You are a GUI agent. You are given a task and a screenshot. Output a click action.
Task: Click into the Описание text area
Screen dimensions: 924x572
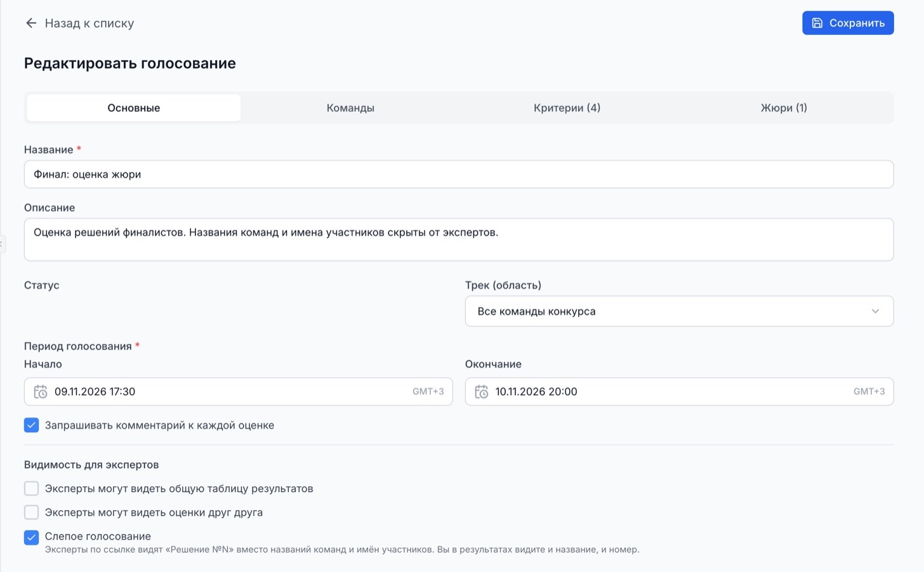(459, 239)
